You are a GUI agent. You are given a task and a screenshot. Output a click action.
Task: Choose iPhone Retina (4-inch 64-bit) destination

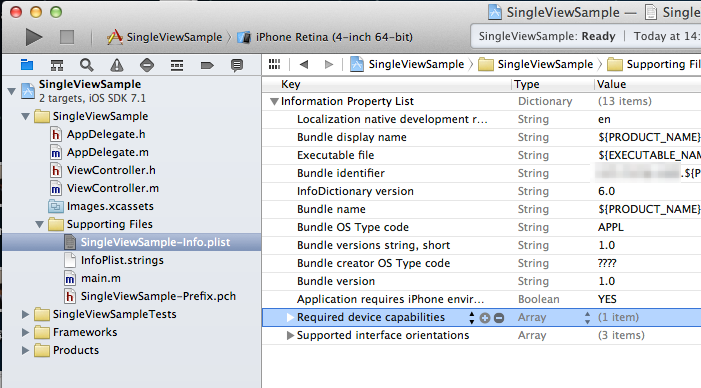325,37
